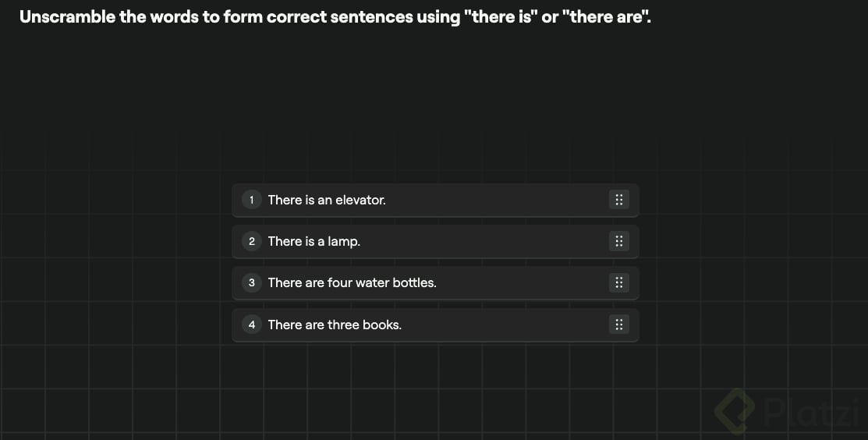Click drag handle for "There is an elevator"

coord(618,200)
